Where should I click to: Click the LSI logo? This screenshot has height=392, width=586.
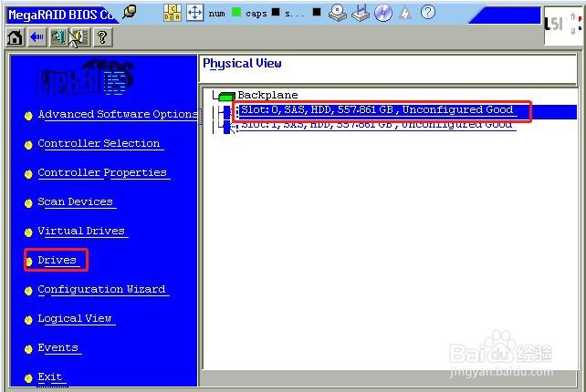[x=553, y=25]
